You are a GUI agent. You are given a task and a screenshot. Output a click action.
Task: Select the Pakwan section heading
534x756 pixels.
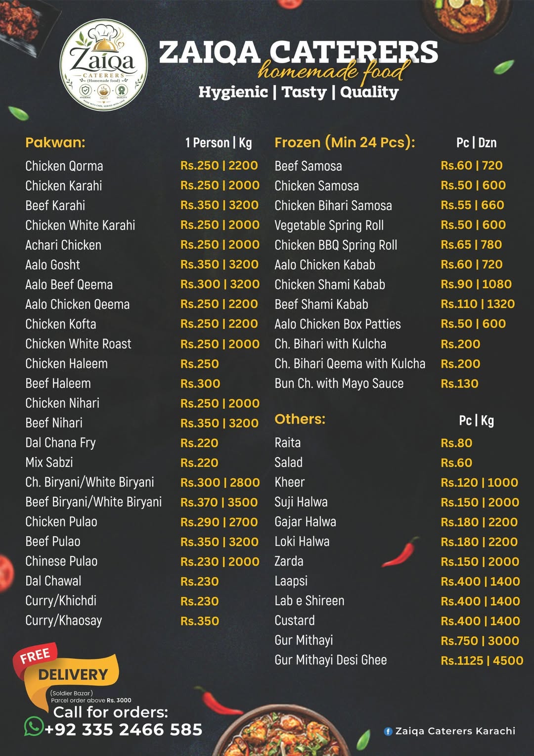tap(55, 142)
